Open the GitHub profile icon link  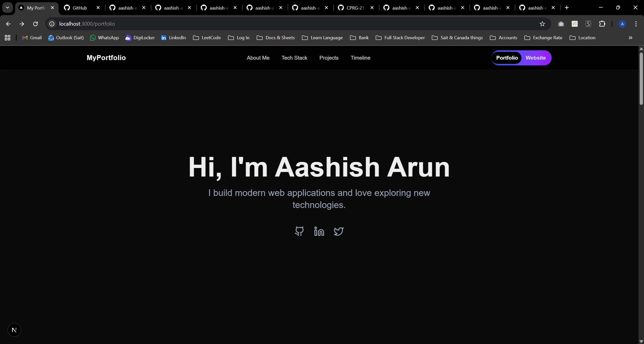(299, 231)
